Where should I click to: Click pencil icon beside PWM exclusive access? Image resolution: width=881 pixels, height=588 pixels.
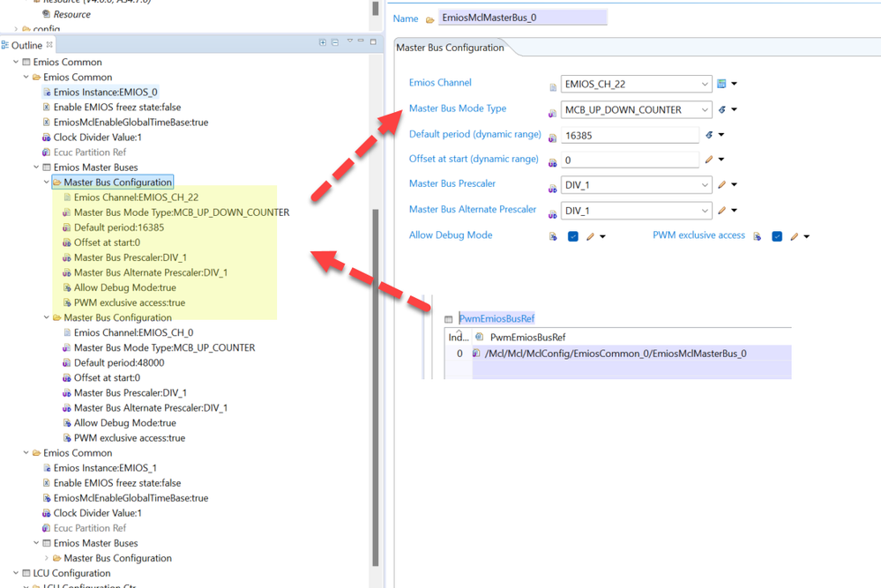tap(794, 236)
